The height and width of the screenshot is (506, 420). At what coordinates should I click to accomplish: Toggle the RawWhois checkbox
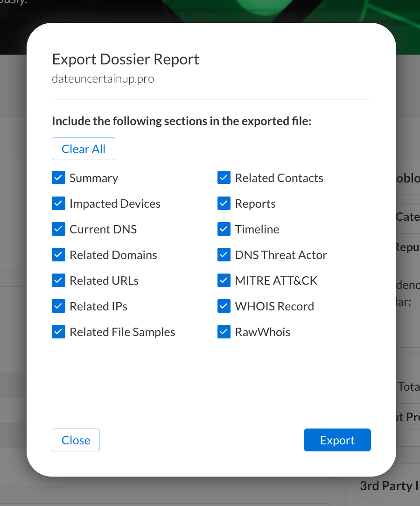pos(224,332)
